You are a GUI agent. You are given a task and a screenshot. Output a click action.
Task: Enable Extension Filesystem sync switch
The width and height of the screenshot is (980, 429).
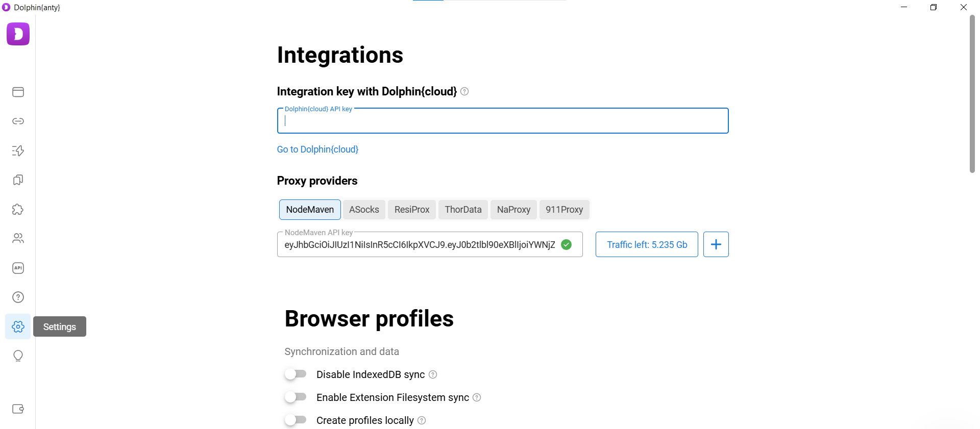[296, 397]
